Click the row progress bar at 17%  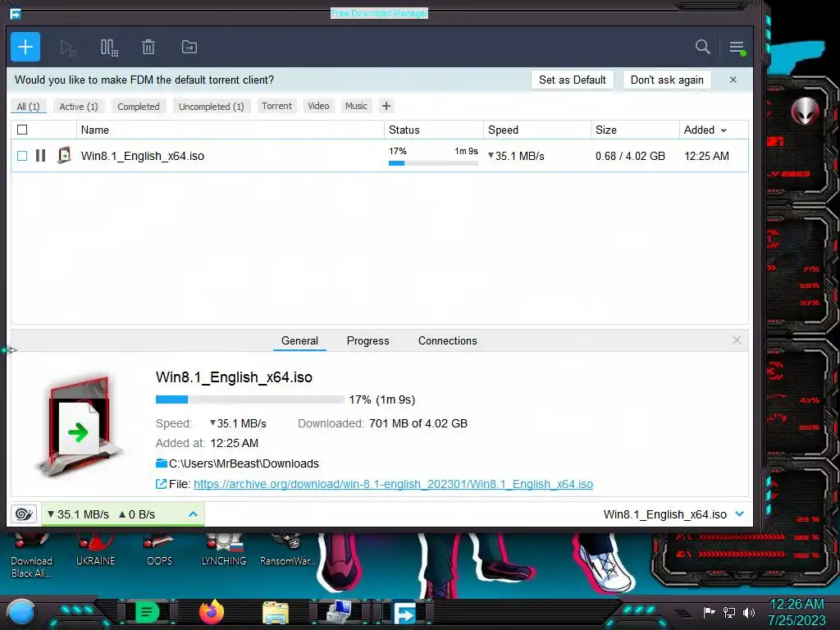pyautogui.click(x=433, y=163)
